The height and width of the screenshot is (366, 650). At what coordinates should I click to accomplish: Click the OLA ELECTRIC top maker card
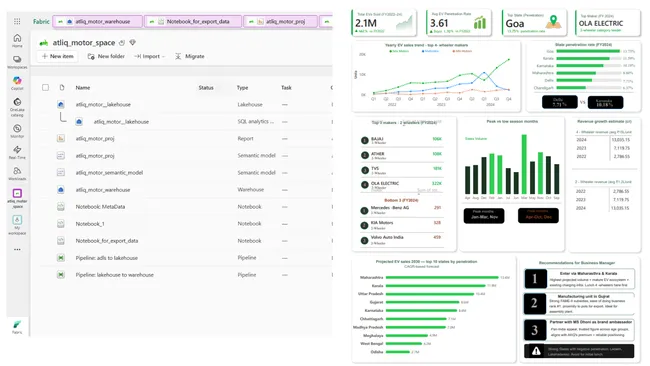pyautogui.click(x=608, y=23)
